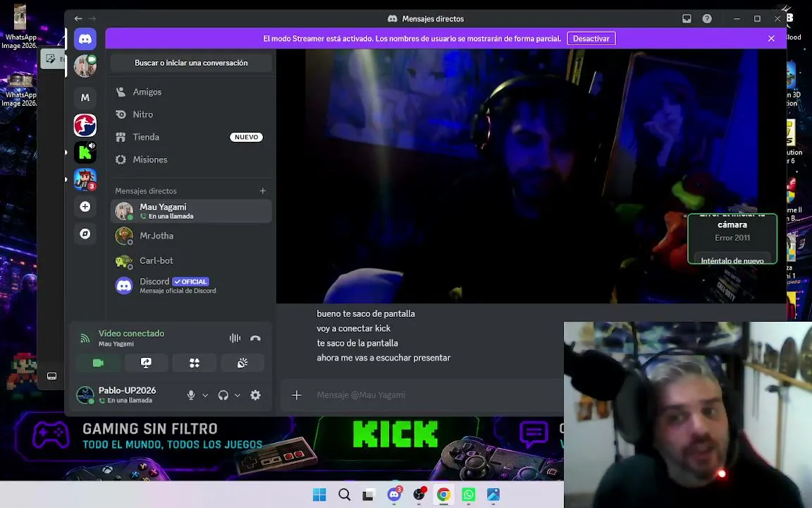812x508 pixels.
Task: Click the message attachment plus button
Action: click(296, 395)
